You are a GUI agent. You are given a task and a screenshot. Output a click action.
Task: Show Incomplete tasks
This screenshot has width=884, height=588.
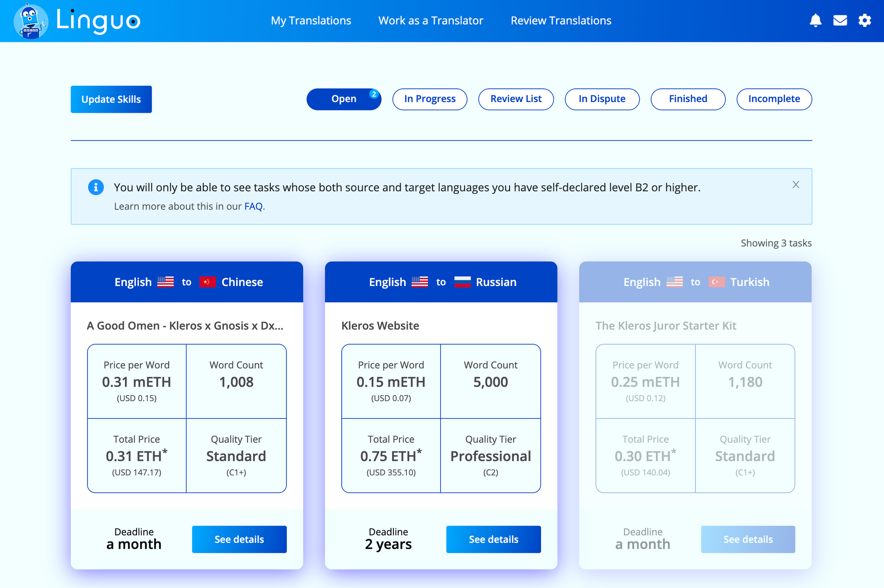coord(774,99)
